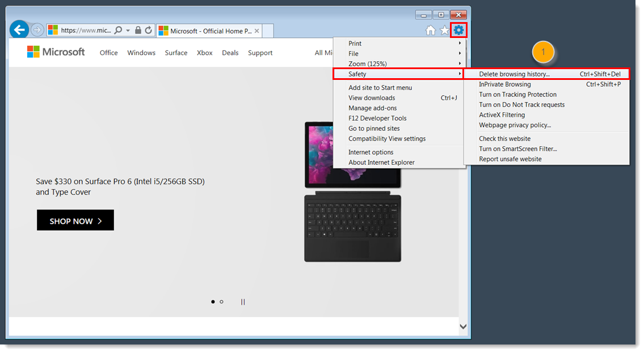Select the Microsoft - Official Home Page tab

click(x=209, y=31)
